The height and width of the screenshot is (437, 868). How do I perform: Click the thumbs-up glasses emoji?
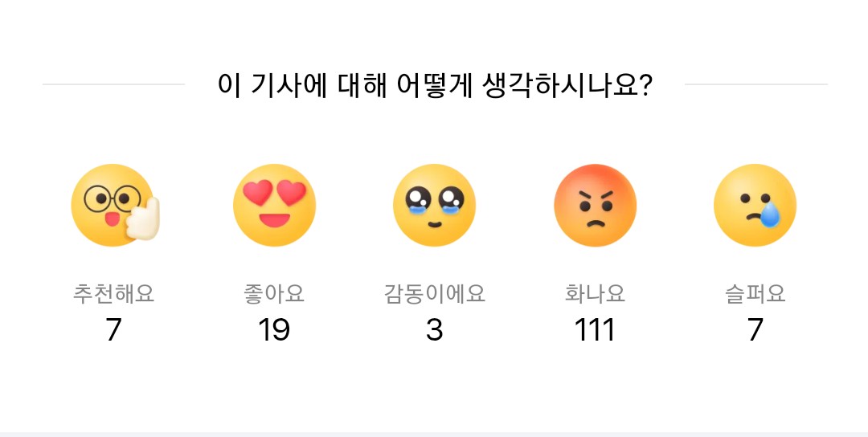[x=113, y=206]
